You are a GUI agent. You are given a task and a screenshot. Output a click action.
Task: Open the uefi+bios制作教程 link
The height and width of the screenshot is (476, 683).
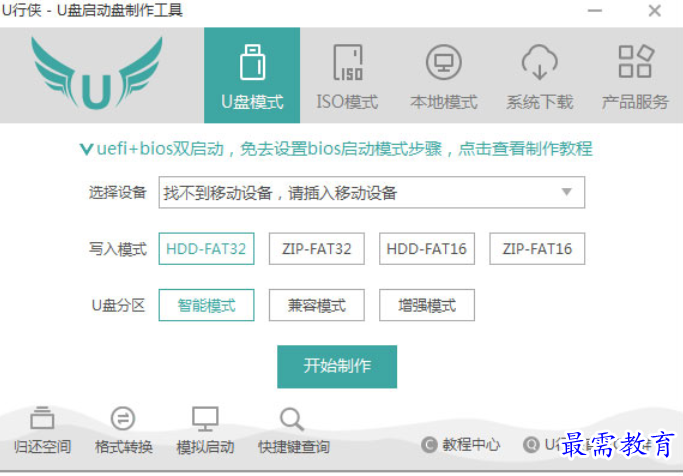click(336, 149)
